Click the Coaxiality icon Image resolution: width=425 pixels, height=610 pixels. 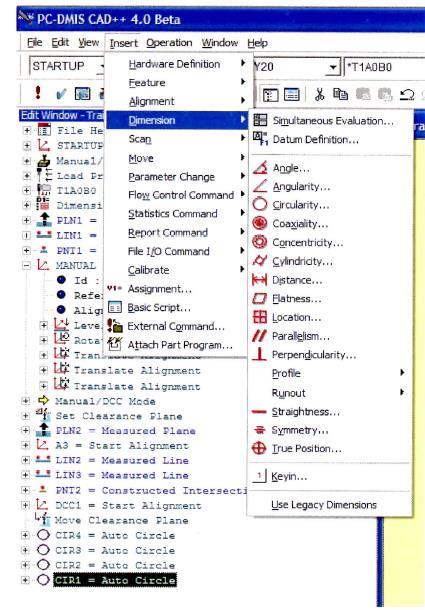[x=260, y=223]
